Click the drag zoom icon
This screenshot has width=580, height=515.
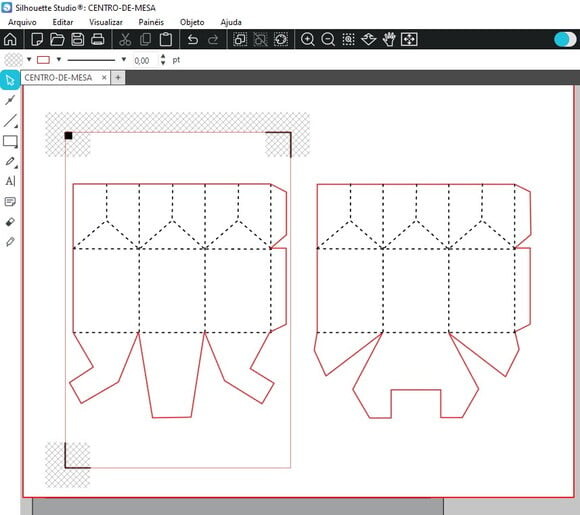(x=368, y=39)
